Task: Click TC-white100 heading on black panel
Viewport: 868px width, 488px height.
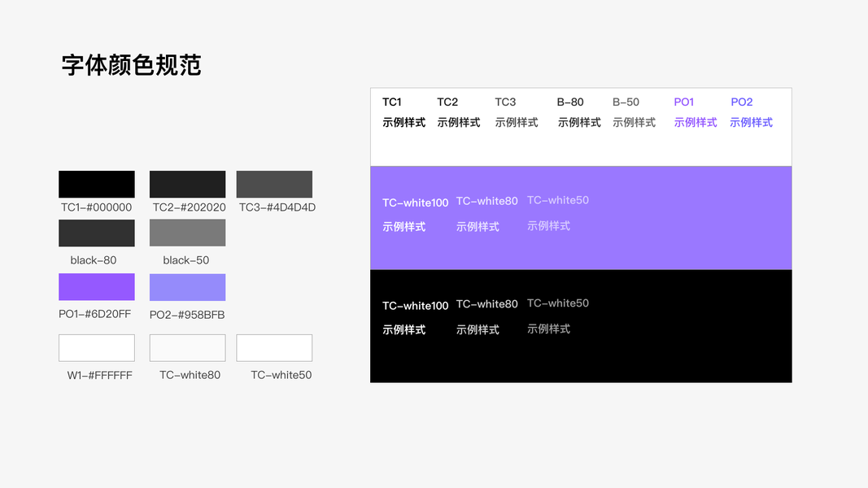Action: coord(415,306)
